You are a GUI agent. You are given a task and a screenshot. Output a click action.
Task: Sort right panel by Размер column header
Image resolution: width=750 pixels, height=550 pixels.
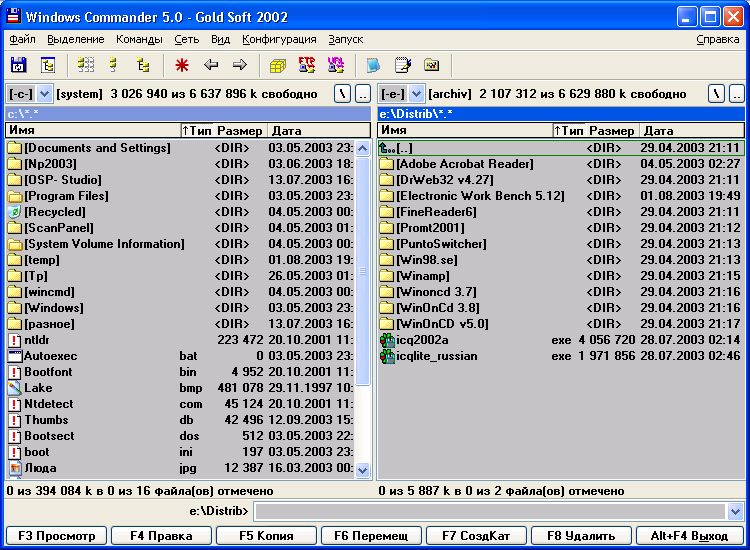tap(611, 131)
